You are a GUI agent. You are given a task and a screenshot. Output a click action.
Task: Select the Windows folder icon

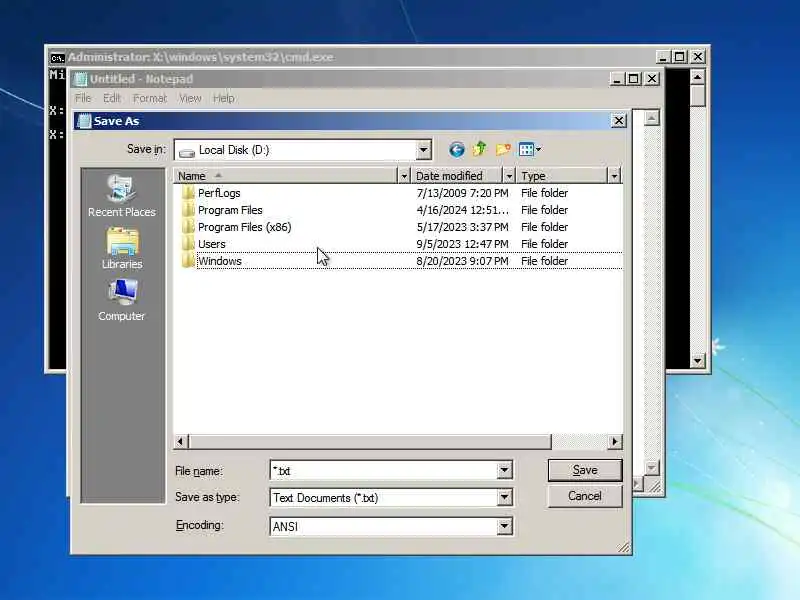[x=188, y=261]
